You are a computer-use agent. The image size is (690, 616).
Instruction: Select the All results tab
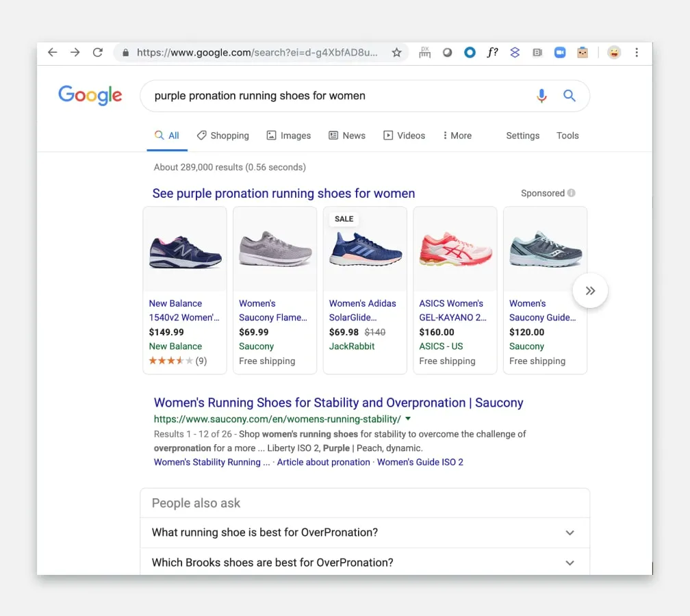[x=167, y=136]
